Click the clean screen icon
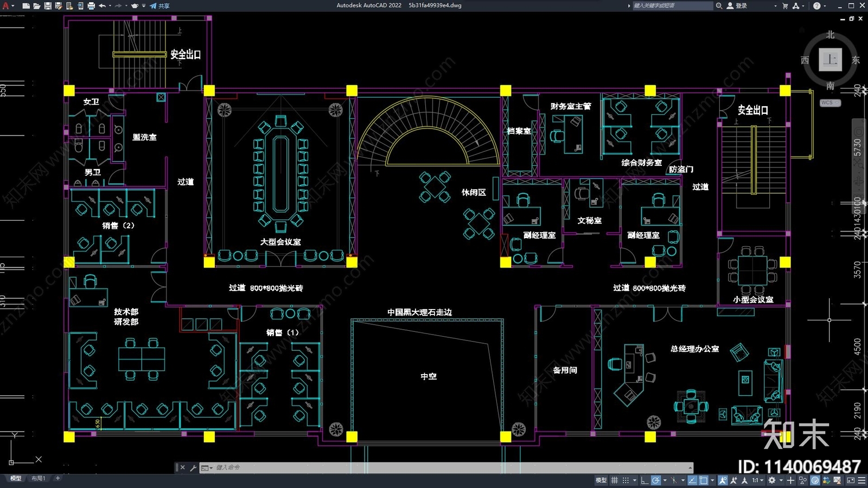The width and height of the screenshot is (868, 488). [x=851, y=480]
